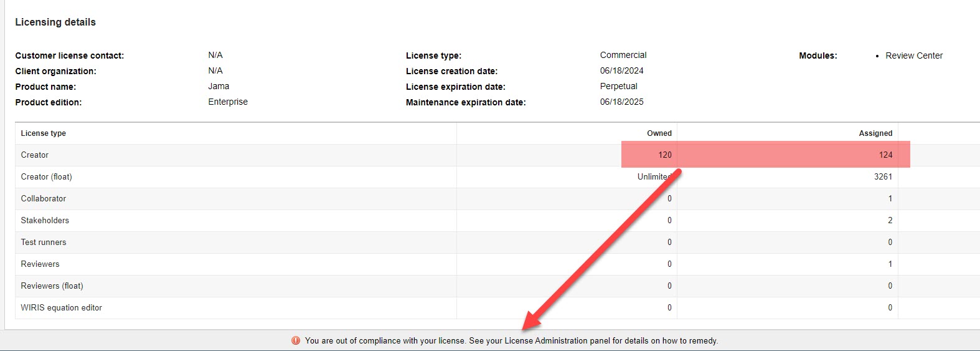Select the Stakeholders row label
980x351 pixels.
[45, 221]
